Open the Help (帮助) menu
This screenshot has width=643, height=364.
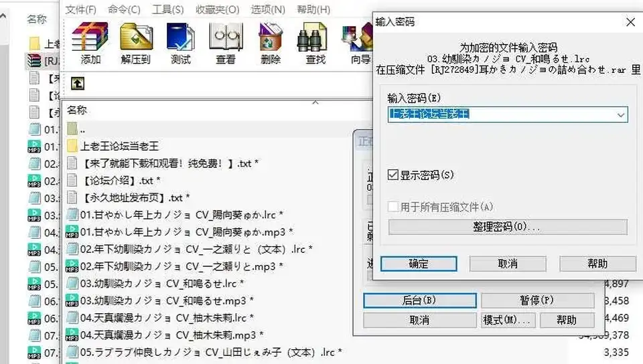(313, 9)
